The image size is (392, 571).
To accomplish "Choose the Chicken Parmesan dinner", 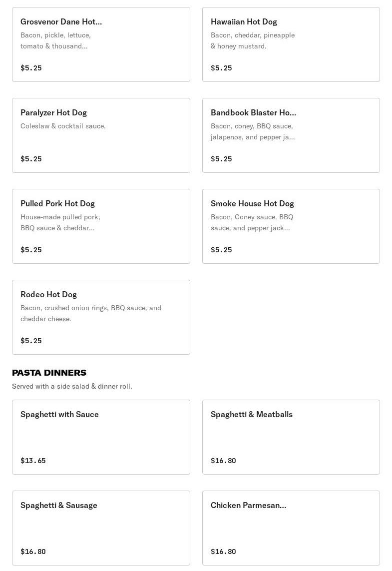I will coord(291,528).
